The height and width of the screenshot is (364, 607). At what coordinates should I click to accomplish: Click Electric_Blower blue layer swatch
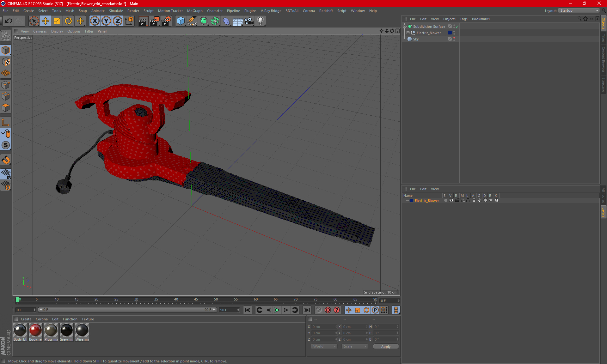tap(450, 33)
